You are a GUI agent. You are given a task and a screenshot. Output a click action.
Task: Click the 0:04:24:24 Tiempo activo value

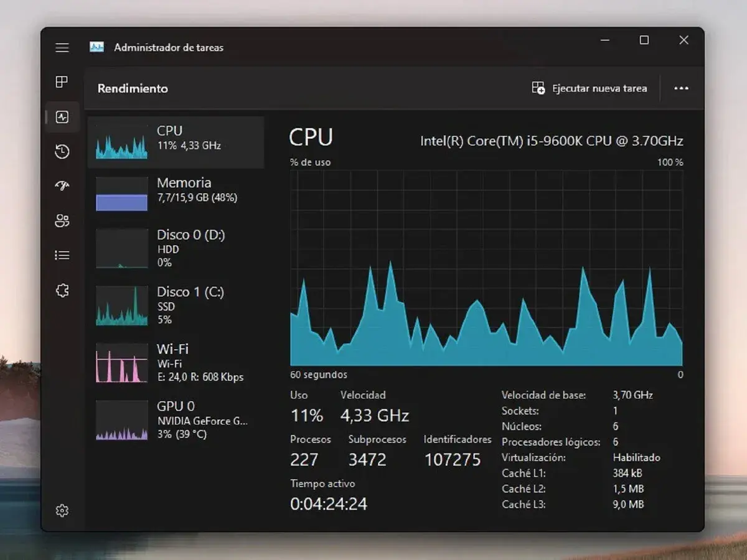[x=329, y=504]
